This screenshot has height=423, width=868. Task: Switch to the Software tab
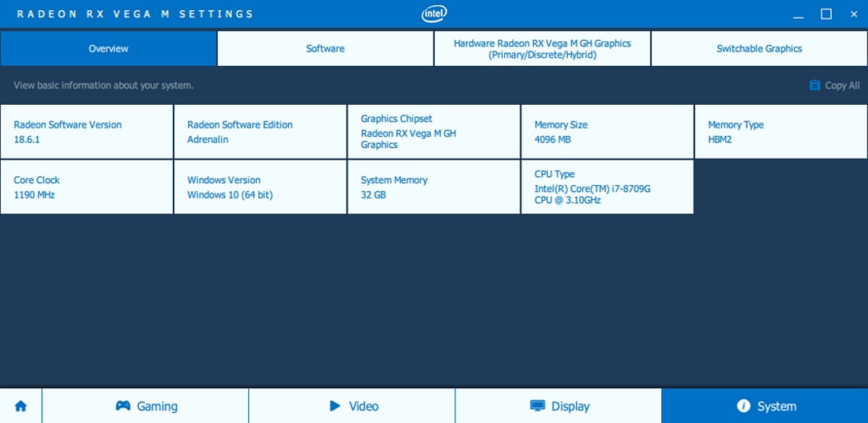pos(325,48)
